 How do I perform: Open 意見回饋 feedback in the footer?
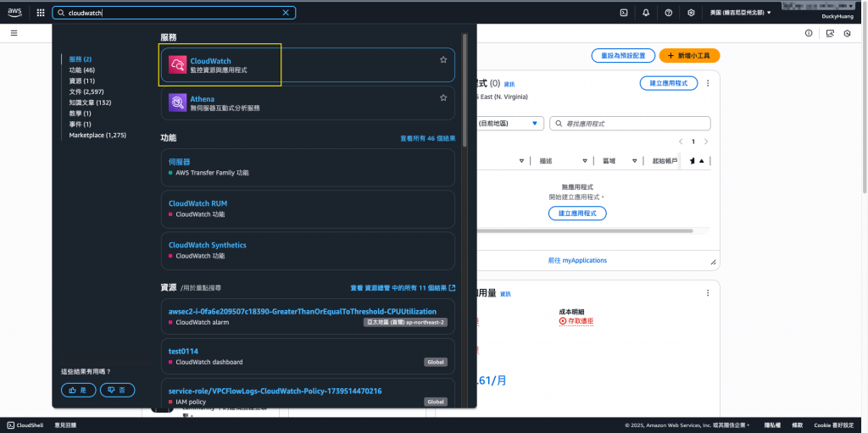pyautogui.click(x=65, y=425)
